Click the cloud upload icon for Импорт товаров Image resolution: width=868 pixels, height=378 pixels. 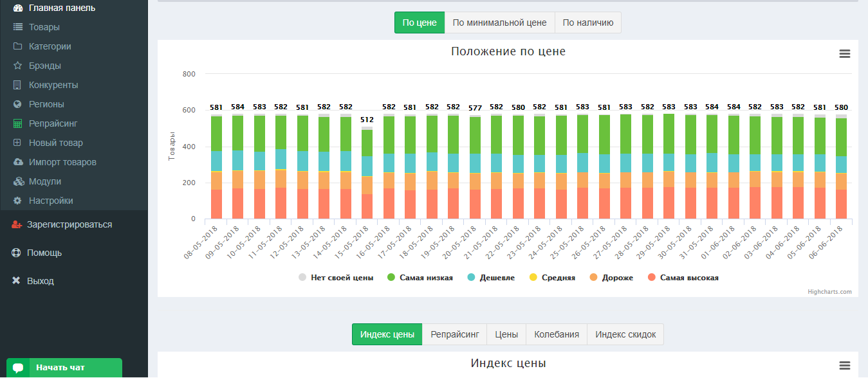[17, 162]
